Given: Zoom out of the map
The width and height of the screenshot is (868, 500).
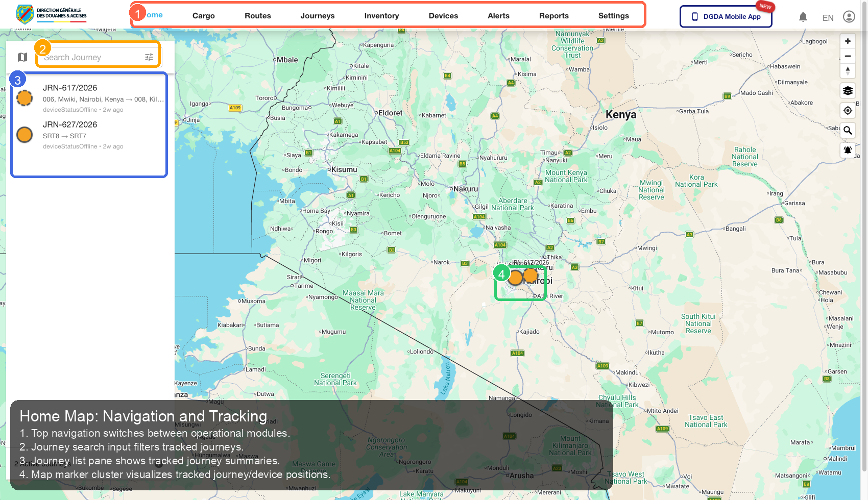Looking at the screenshot, I should (x=848, y=56).
